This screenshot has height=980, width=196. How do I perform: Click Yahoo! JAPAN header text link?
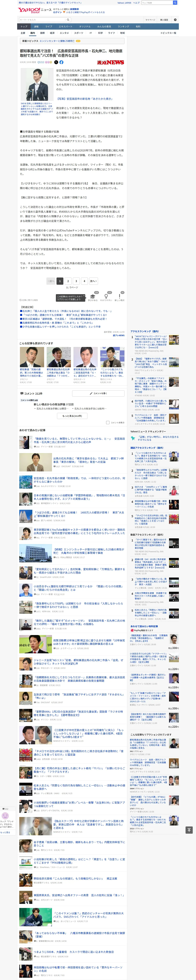click(x=124, y=3)
